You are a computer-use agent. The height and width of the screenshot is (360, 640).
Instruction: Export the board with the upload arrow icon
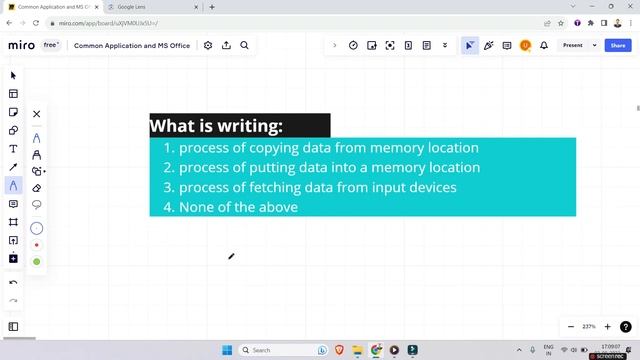226,45
